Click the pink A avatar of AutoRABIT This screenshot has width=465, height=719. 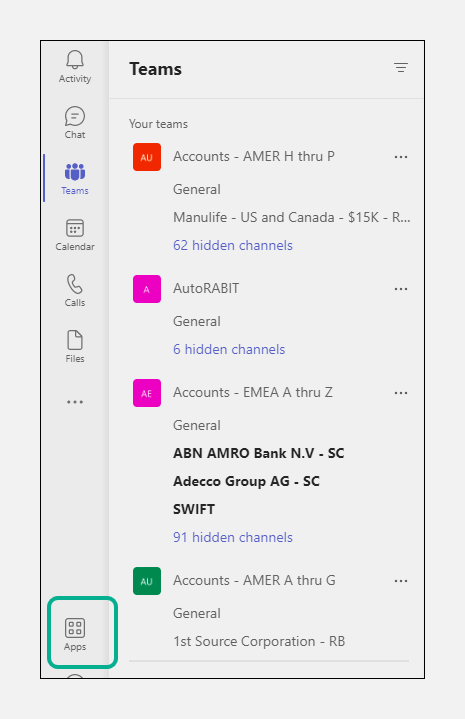click(147, 289)
